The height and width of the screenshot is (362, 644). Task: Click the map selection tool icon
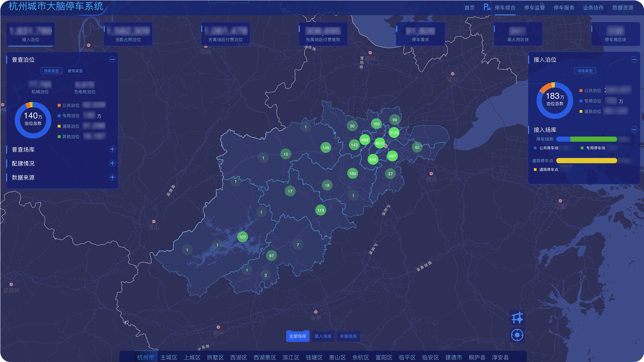point(517,318)
